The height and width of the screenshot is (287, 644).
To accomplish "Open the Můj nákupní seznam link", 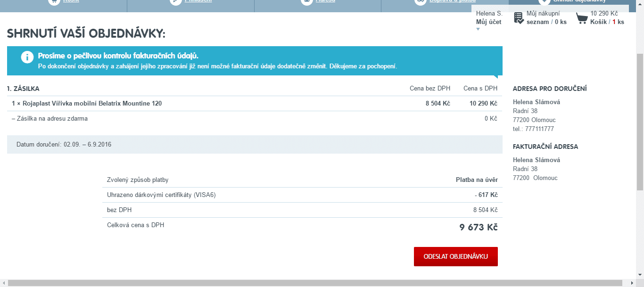I will click(x=546, y=18).
